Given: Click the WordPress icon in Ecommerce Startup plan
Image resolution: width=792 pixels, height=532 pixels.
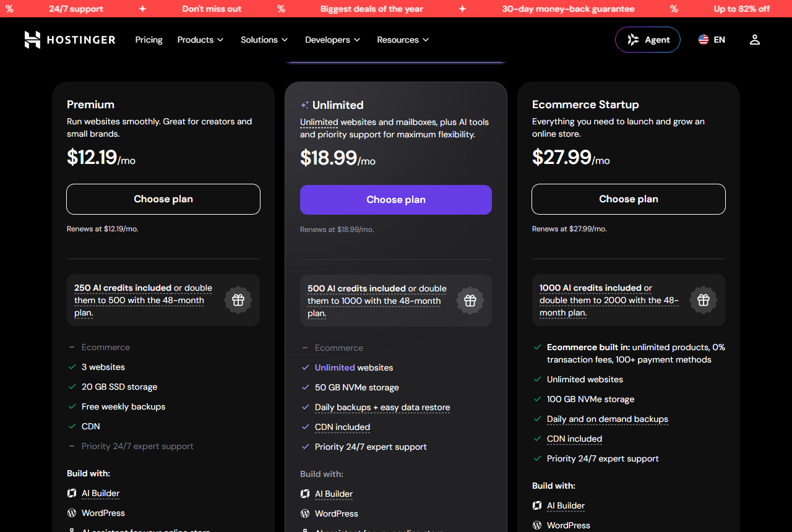Looking at the screenshot, I should point(537,525).
